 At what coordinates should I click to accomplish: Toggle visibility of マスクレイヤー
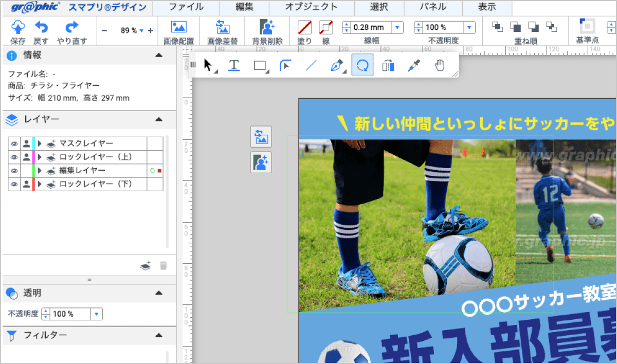13,143
